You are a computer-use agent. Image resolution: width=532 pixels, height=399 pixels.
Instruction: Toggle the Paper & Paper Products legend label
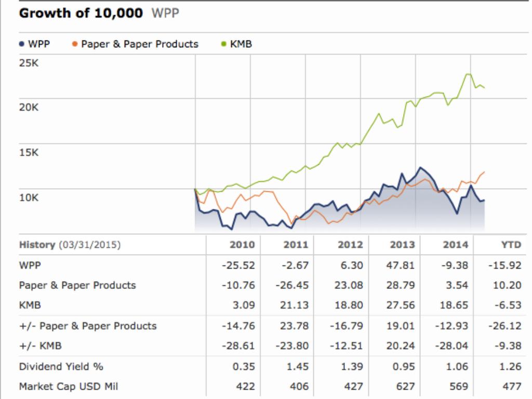pos(139,44)
